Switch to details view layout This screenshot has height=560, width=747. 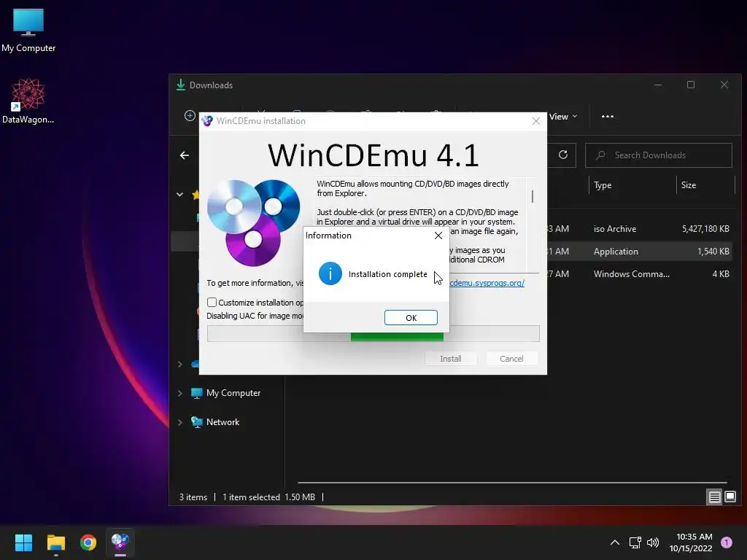pyautogui.click(x=715, y=497)
